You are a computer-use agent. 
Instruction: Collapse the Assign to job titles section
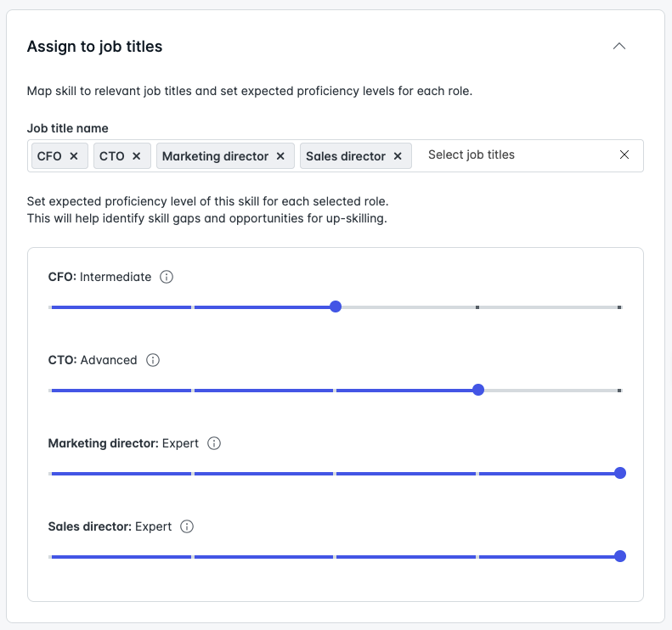[618, 46]
